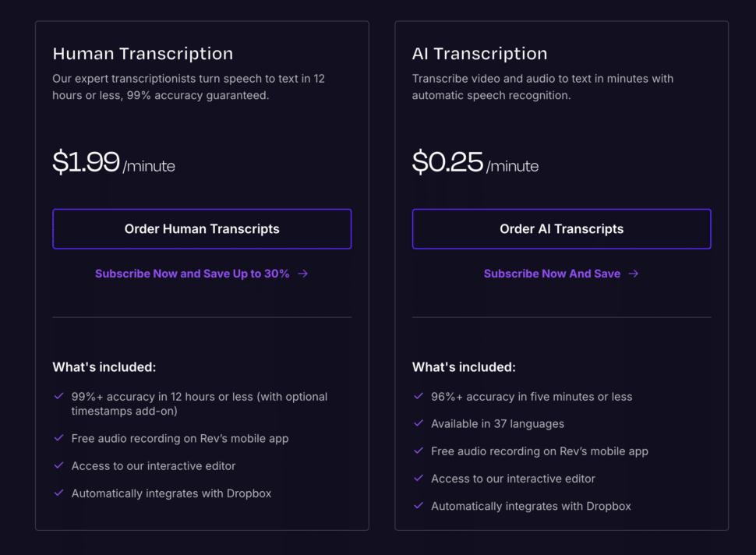This screenshot has height=555, width=756.
Task: Click the checkmark beside Free audio recording under Human Transcription
Action: click(x=58, y=438)
